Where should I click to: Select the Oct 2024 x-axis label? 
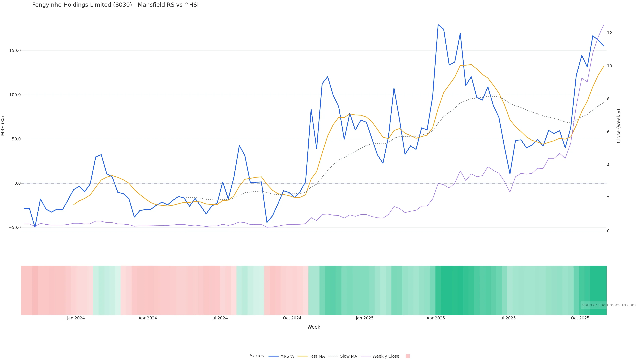click(292, 318)
